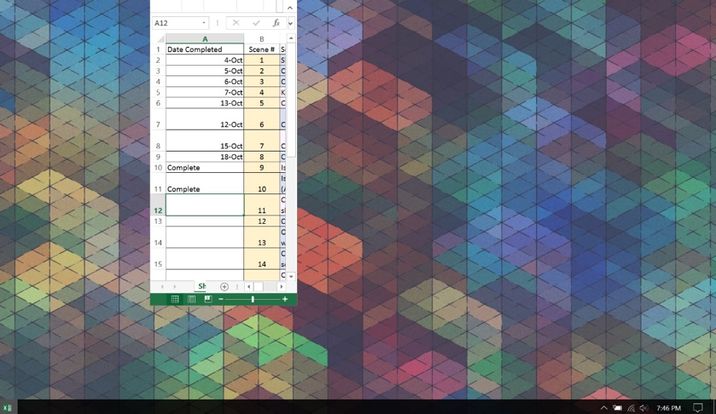Select row header 15
Image resolution: width=716 pixels, height=414 pixels.
[x=158, y=259]
